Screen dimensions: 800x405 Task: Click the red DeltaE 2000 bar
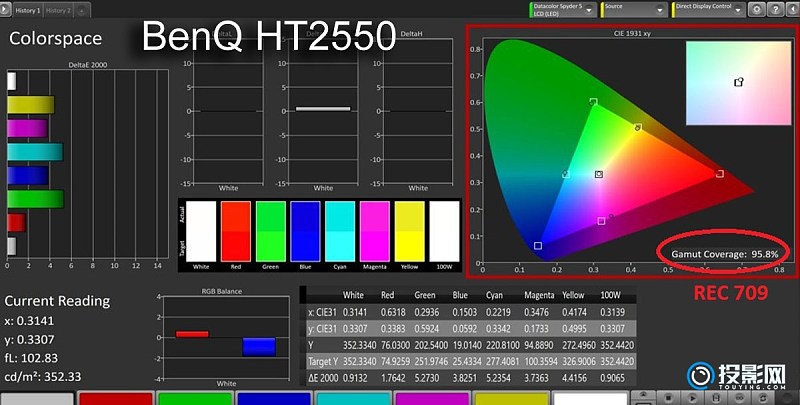pyautogui.click(x=16, y=222)
